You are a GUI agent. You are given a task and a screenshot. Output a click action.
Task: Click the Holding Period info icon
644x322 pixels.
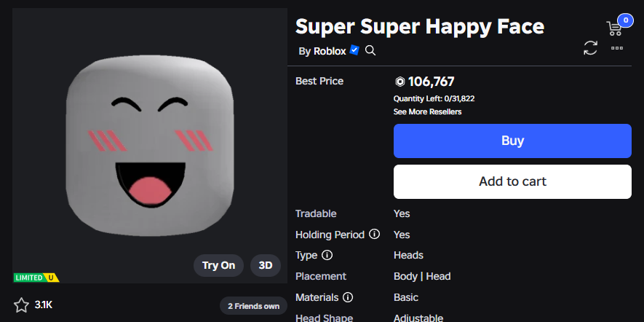point(374,235)
